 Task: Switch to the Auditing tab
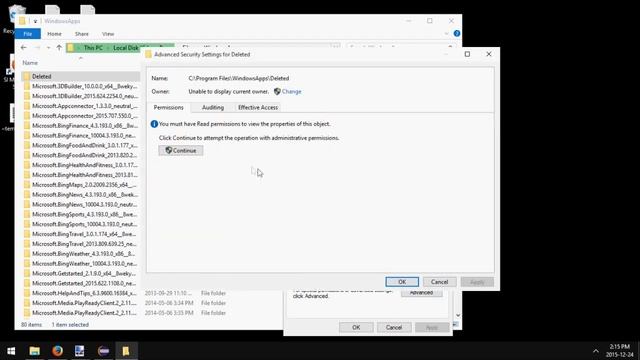213,107
